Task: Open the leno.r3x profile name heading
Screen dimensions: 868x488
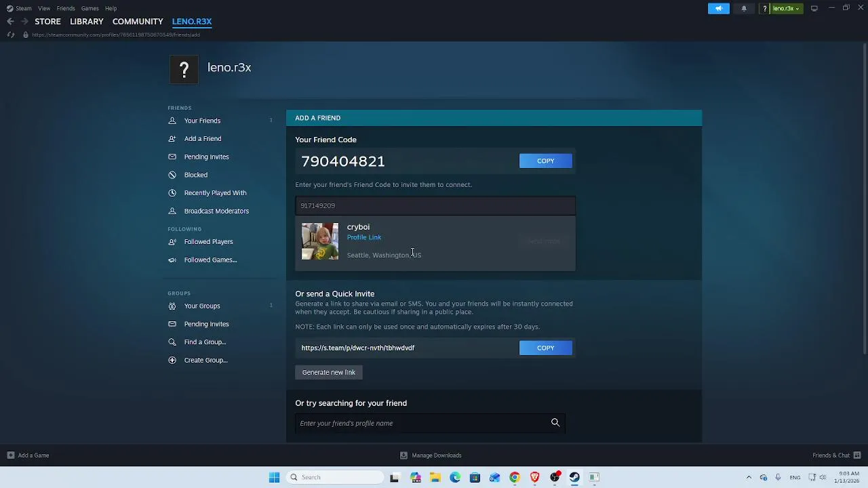Action: click(x=229, y=67)
